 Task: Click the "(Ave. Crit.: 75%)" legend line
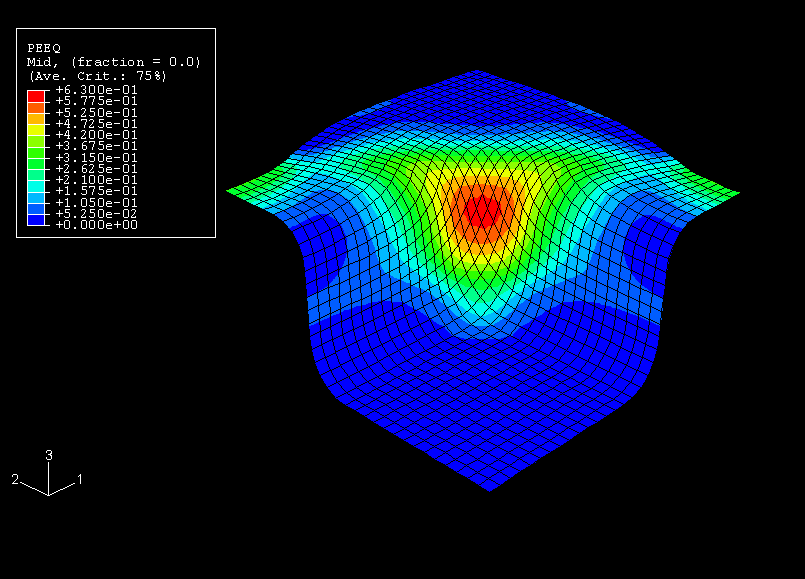(98, 76)
